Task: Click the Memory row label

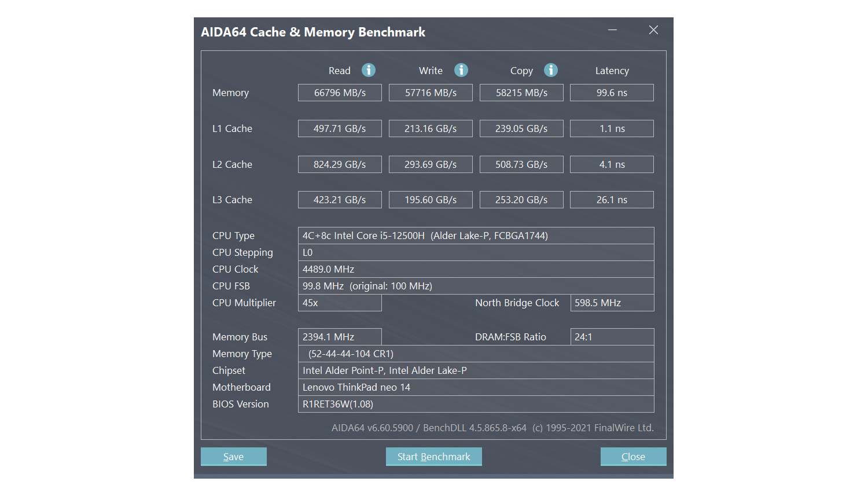Action: tap(230, 93)
